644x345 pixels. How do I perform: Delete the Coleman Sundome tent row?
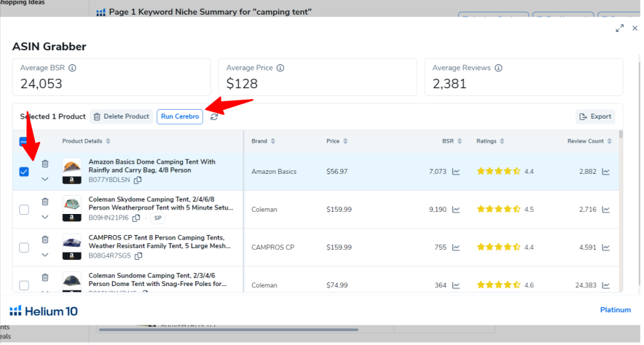pyautogui.click(x=45, y=277)
